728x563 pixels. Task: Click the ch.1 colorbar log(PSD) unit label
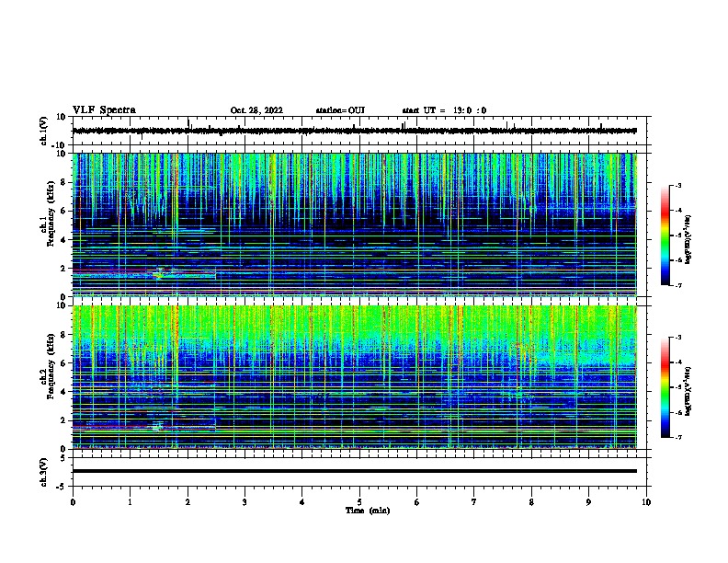(x=688, y=239)
